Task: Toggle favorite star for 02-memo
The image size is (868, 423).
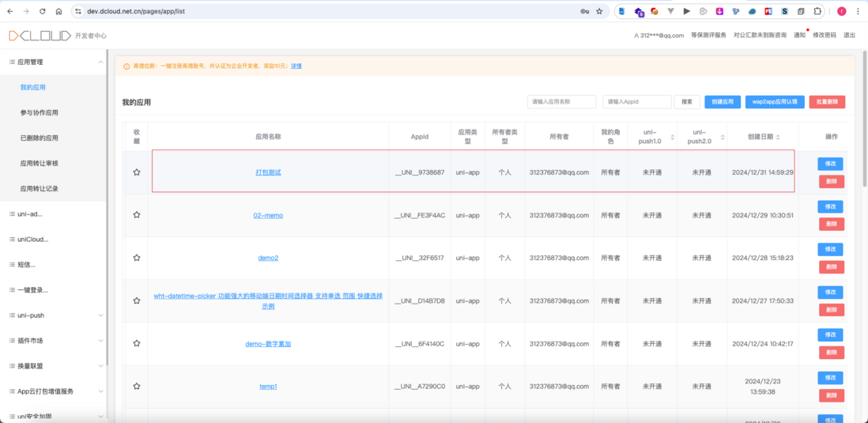Action: click(137, 215)
